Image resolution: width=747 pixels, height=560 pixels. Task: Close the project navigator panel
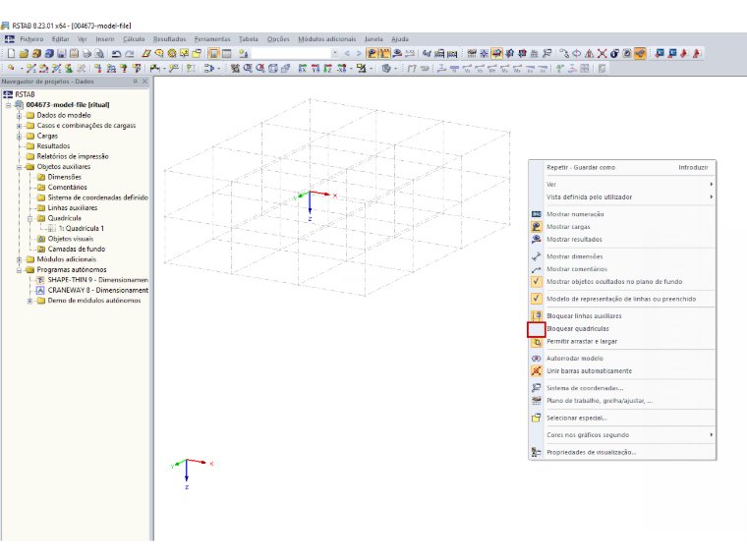(144, 82)
